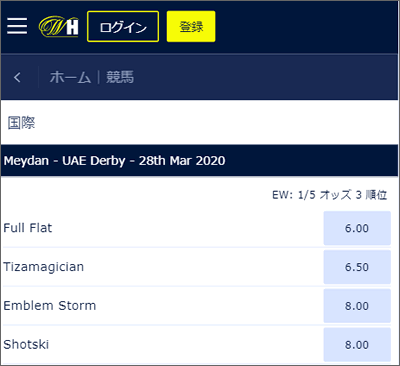This screenshot has height=366, width=400.
Task: Select Emblem Storm odds 8.00
Action: pos(357,306)
